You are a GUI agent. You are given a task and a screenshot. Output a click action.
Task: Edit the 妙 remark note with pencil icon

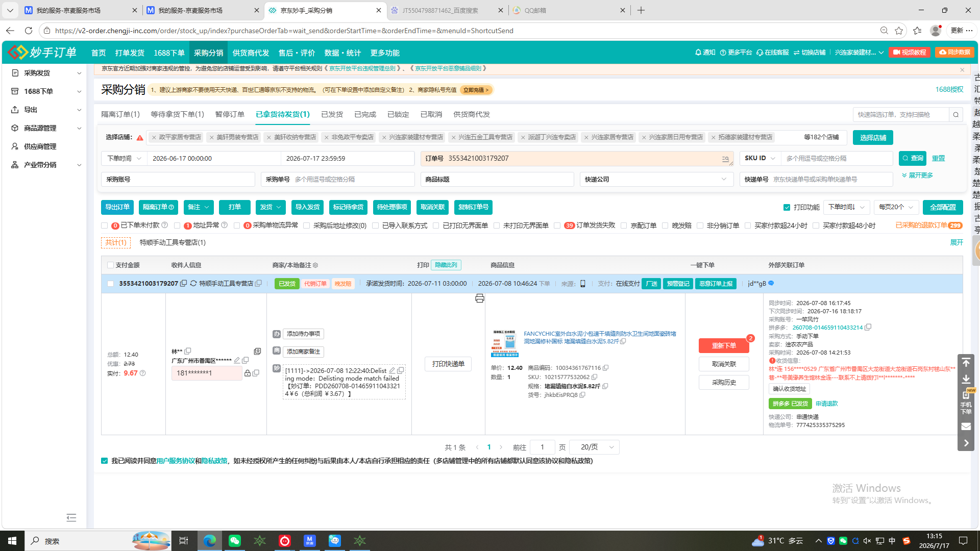392,370
